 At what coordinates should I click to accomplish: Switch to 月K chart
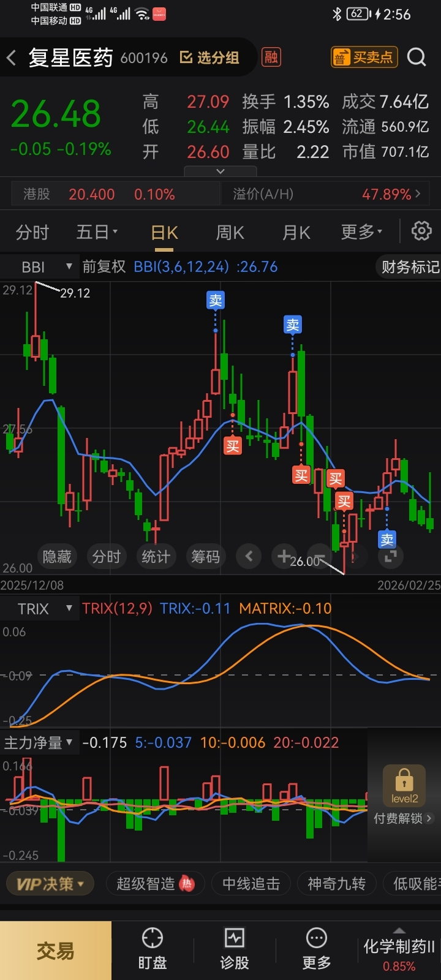(296, 233)
